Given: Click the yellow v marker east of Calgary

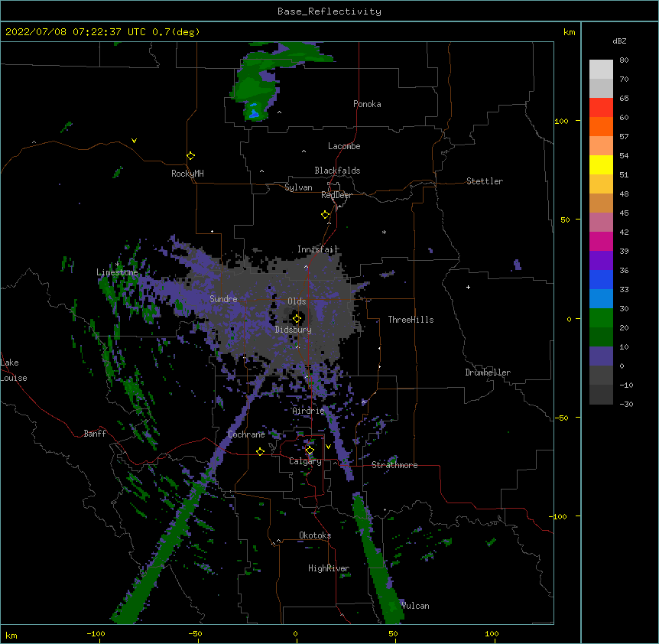Looking at the screenshot, I should (x=328, y=447).
